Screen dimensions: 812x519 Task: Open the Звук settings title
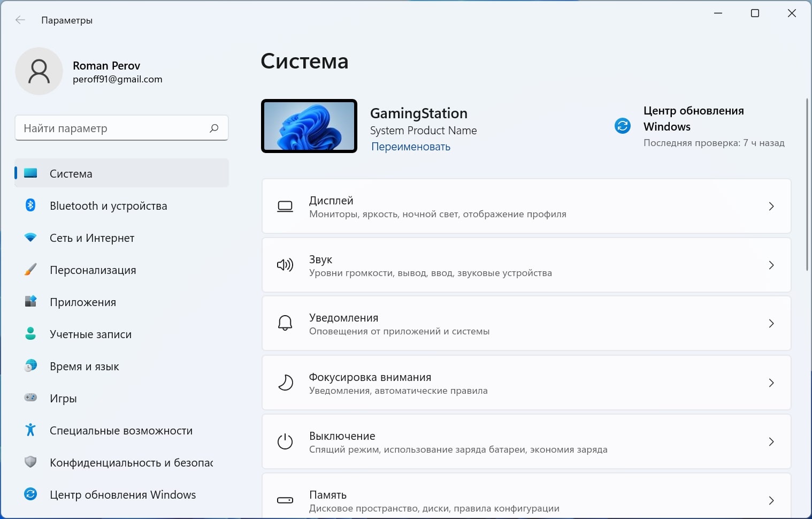coord(320,259)
